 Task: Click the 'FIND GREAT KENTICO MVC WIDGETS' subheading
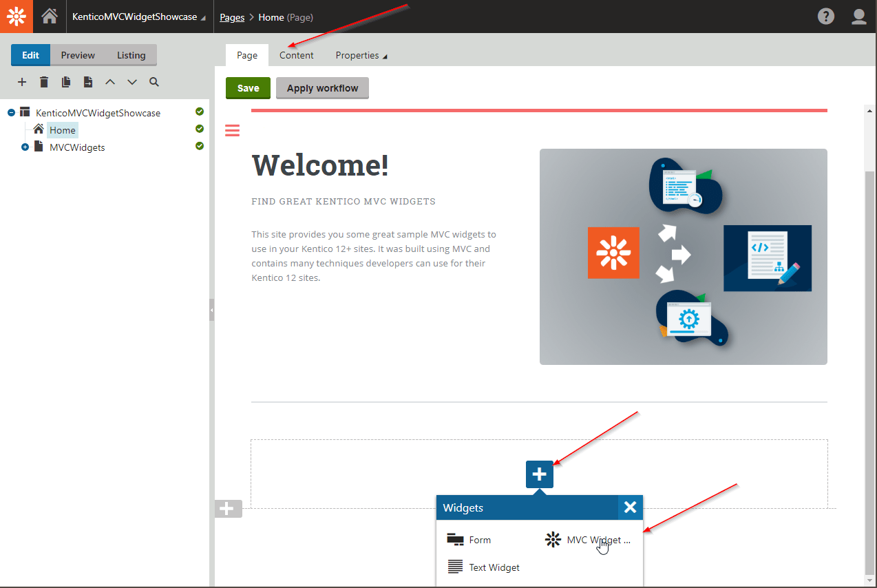(344, 202)
